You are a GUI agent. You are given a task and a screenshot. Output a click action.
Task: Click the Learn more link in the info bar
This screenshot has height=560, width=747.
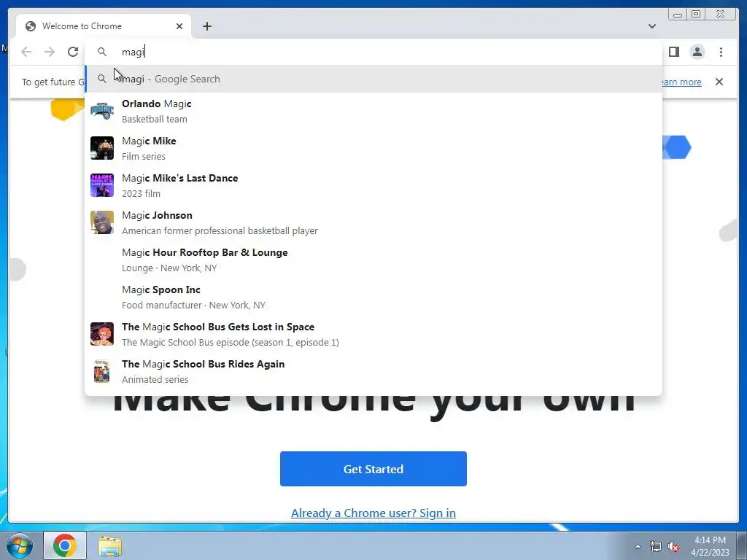tap(682, 82)
